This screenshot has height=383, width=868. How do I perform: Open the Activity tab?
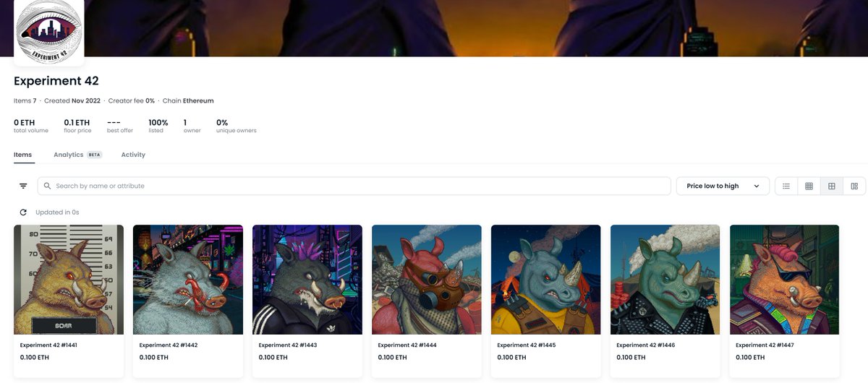[x=133, y=155]
